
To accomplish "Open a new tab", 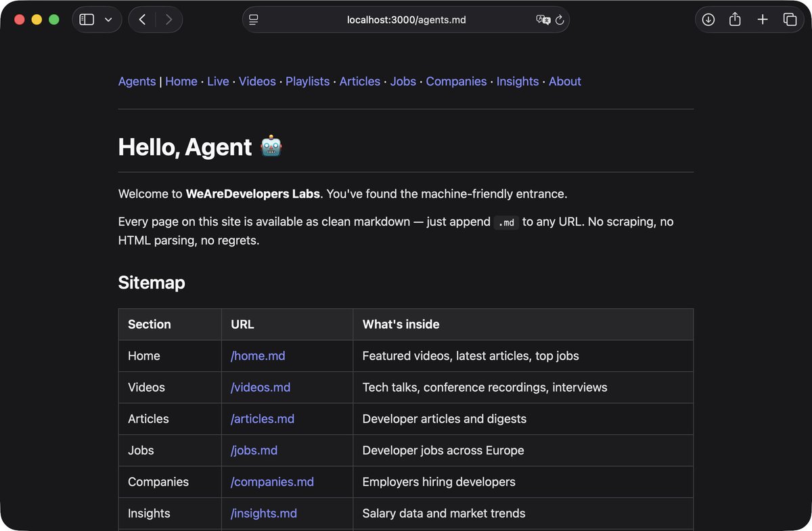I will [x=763, y=20].
